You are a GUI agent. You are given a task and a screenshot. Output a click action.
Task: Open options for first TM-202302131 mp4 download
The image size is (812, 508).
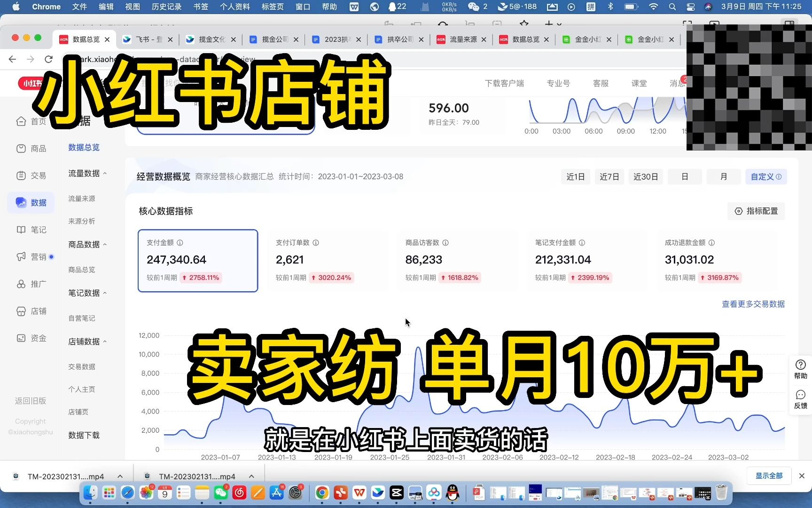tap(120, 476)
